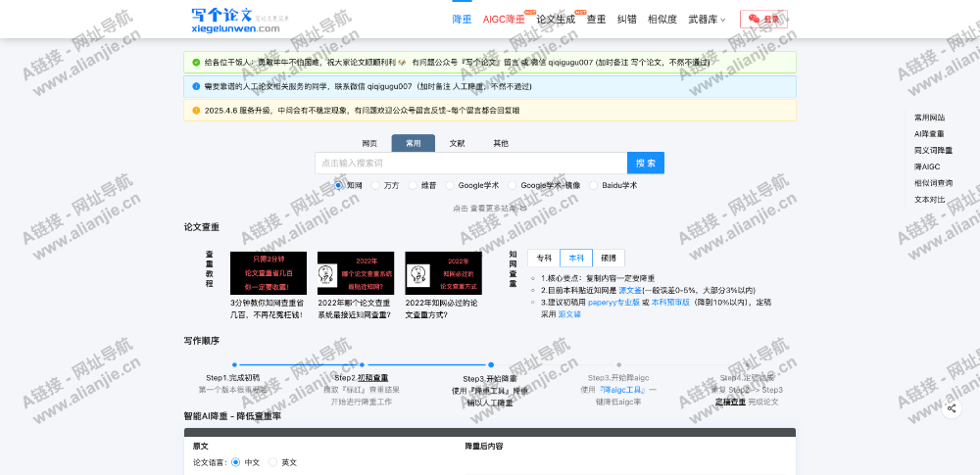Click the Step1 完成初稿 progress dot
Screen dimensions: 980x475
(x=234, y=364)
